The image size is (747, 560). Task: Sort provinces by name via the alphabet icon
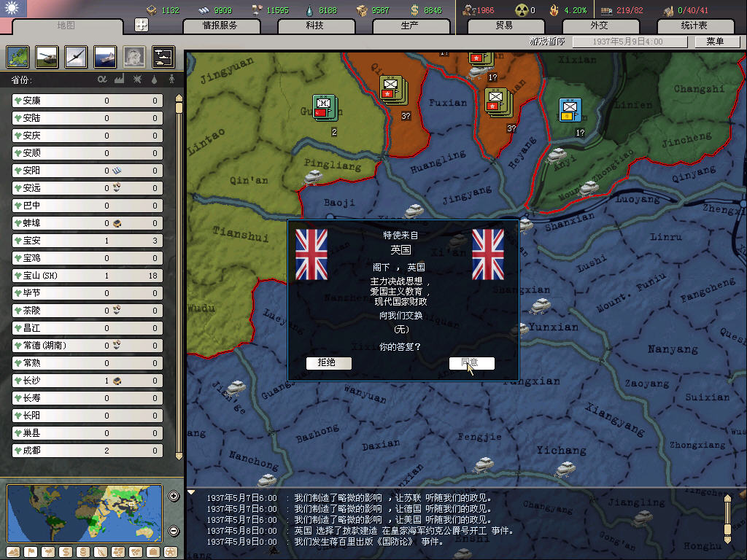tap(102, 79)
